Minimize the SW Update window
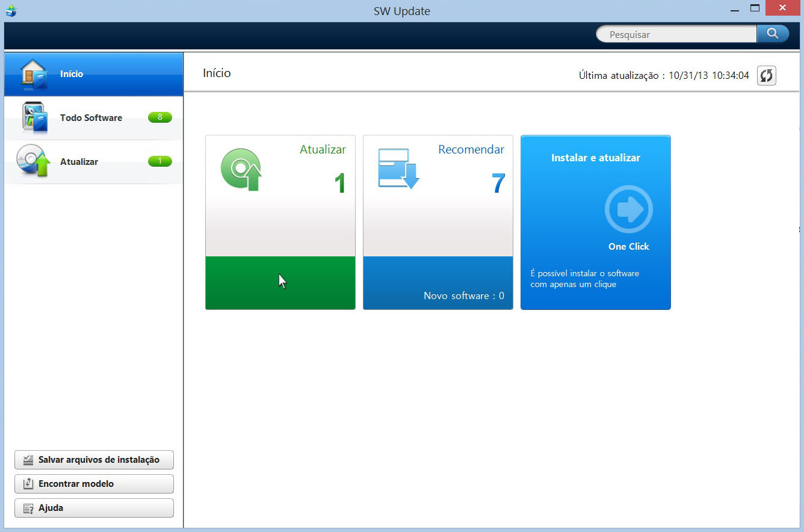The image size is (804, 532). tap(735, 10)
